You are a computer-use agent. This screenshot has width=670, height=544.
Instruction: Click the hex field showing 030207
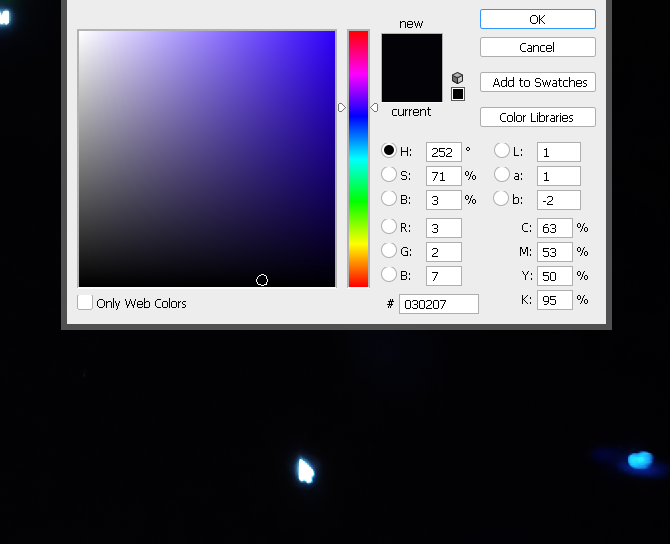(x=439, y=304)
